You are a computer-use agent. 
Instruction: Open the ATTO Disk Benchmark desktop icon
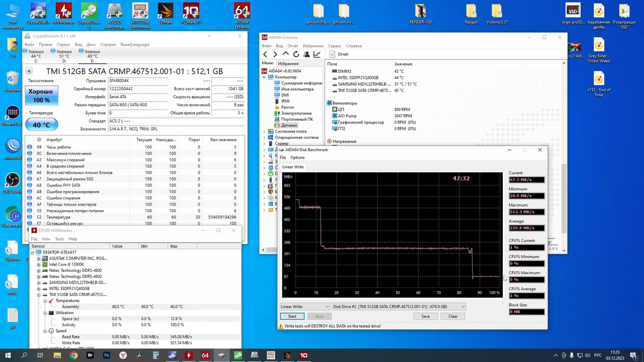pyautogui.click(x=140, y=15)
